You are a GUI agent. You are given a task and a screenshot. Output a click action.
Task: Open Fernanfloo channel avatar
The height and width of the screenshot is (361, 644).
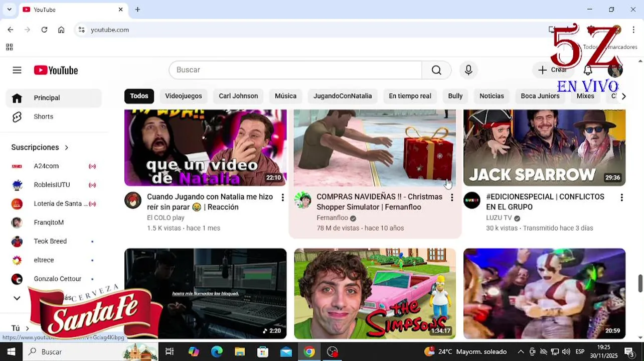click(302, 200)
